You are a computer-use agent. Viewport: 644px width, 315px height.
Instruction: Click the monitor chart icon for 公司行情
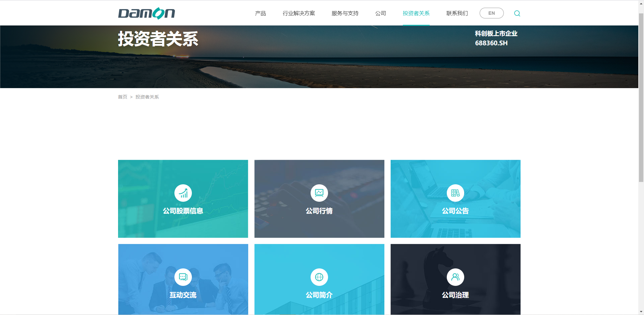pos(319,193)
